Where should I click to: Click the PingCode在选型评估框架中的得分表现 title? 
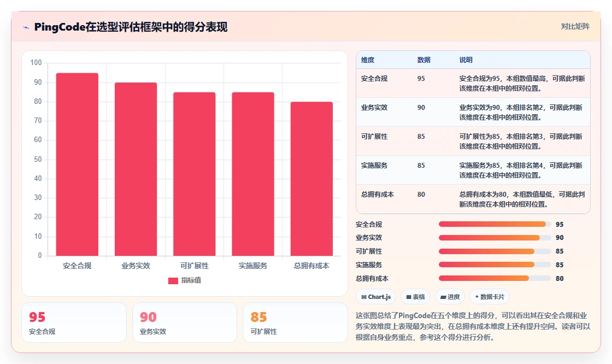[131, 27]
